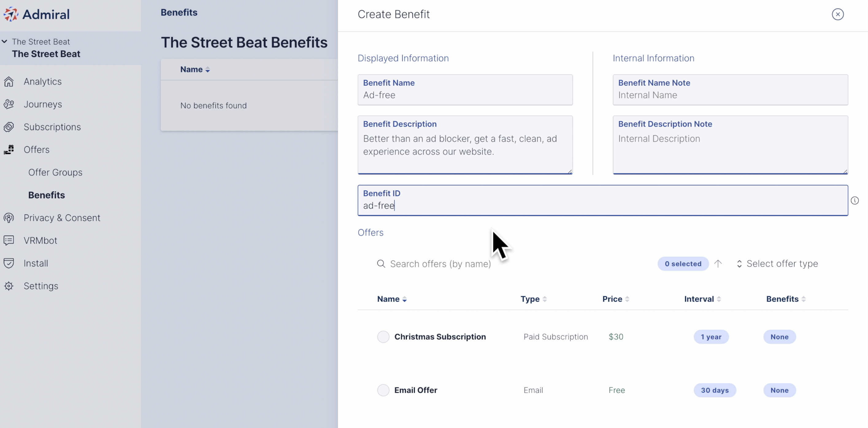Open Journeys via its map-pin icon
868x428 pixels.
click(x=9, y=104)
